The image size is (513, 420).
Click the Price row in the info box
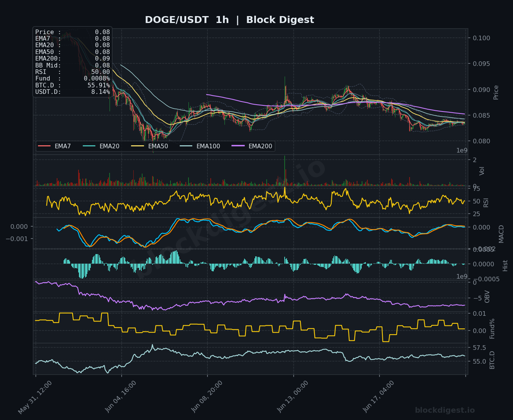point(72,32)
